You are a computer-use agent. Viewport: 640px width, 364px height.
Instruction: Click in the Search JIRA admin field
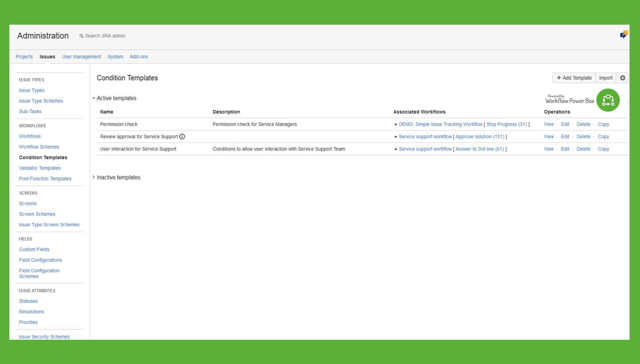[x=105, y=36]
